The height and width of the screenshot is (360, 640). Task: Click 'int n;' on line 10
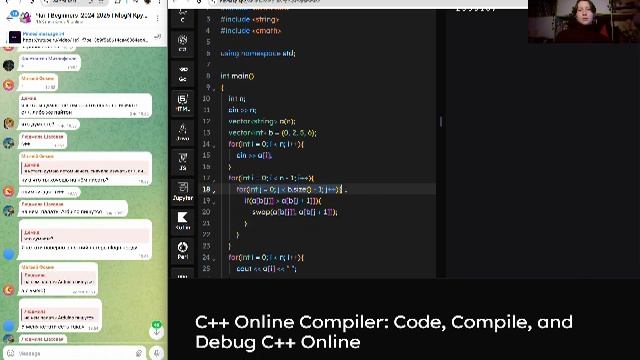pyautogui.click(x=237, y=98)
